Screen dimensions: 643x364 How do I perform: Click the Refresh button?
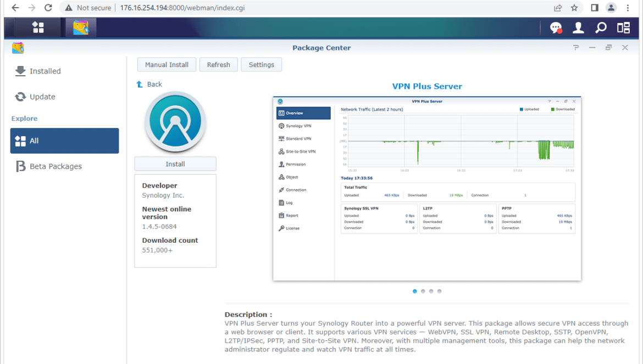(219, 65)
